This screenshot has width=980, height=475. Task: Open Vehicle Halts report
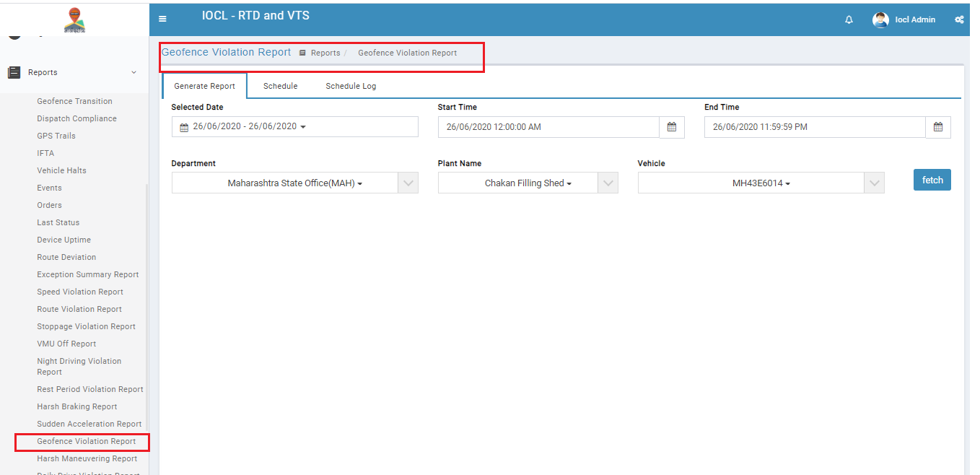(x=61, y=170)
